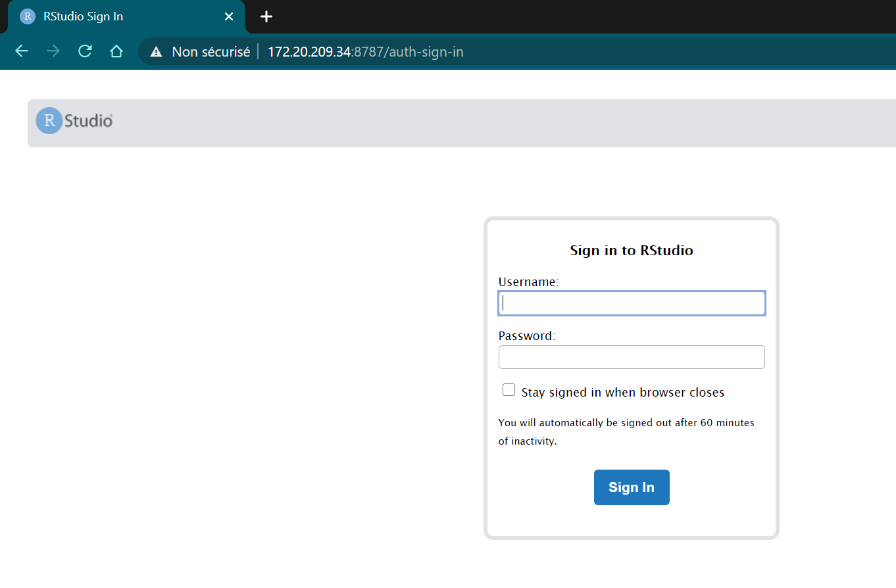Select the RStudio Sign In tab
This screenshot has width=896, height=588.
tap(126, 16)
